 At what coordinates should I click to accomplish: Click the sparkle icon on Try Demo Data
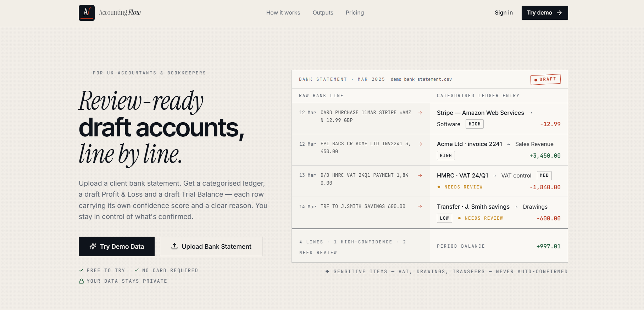[x=93, y=246]
